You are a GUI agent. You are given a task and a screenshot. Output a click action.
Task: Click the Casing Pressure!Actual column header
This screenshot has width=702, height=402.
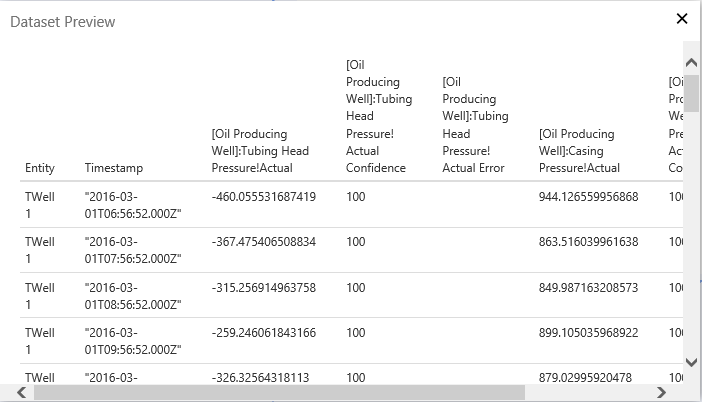coord(590,151)
